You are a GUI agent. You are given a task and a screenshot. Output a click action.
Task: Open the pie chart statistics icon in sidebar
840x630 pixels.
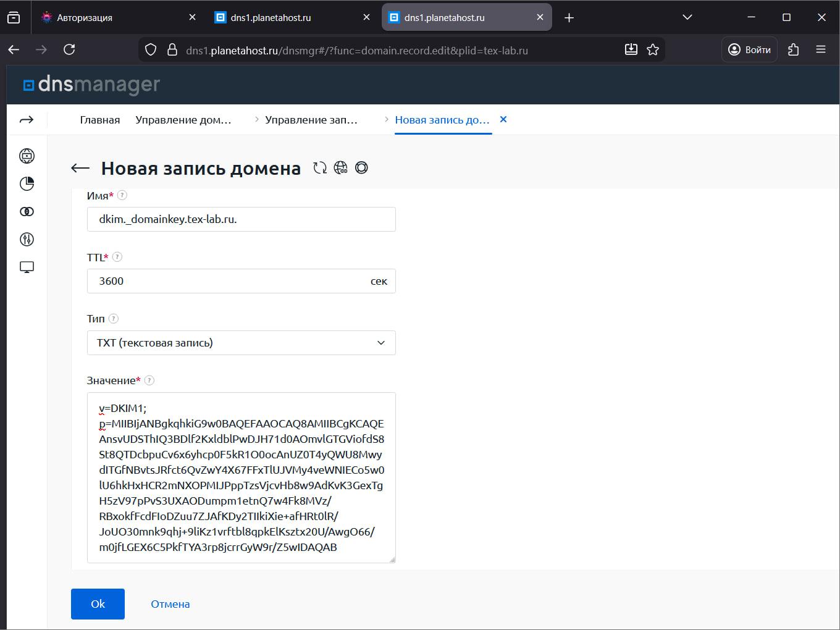pyautogui.click(x=26, y=183)
